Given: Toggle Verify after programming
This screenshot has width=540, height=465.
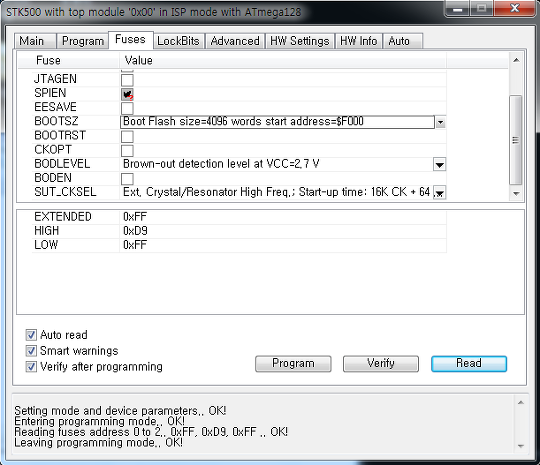Looking at the screenshot, I should pos(31,366).
